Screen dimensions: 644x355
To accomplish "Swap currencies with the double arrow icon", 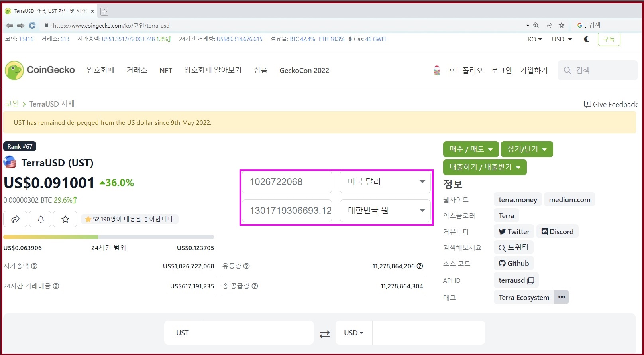I will [x=325, y=334].
